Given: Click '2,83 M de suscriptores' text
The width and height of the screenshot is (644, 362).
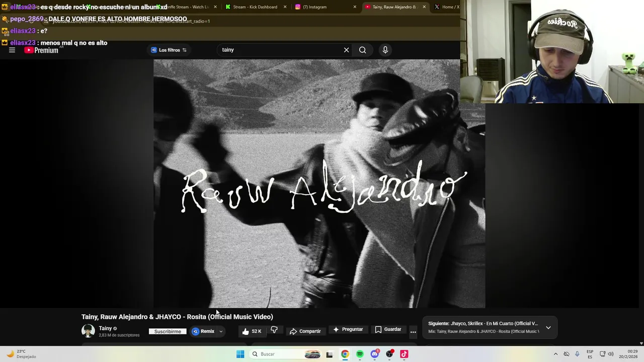Looking at the screenshot, I should (x=119, y=335).
